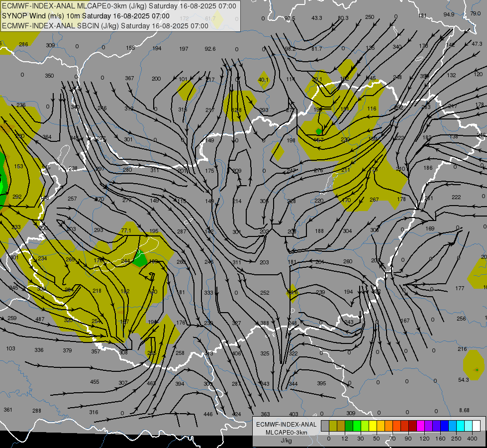This screenshot has height=448, width=487.
Task: Click the SBCIN (J/kg) title line
Action: (105, 26)
